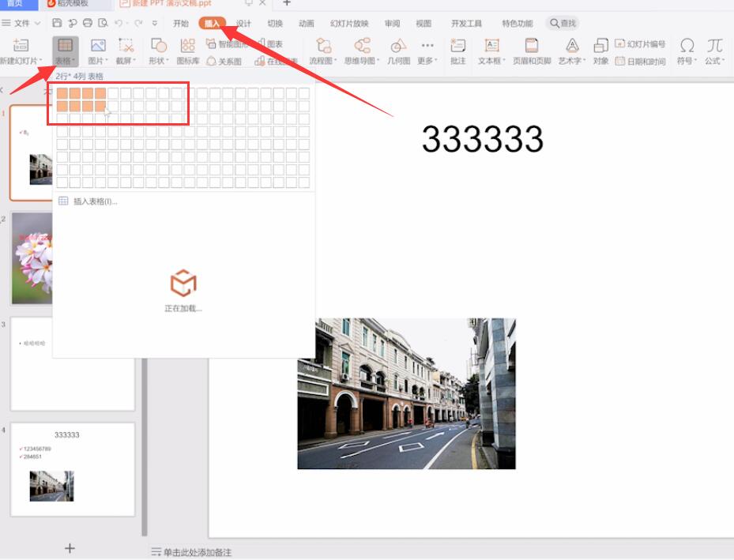The width and height of the screenshot is (734, 560).
Task: Open the Review (审阅) tab
Action: (x=392, y=24)
